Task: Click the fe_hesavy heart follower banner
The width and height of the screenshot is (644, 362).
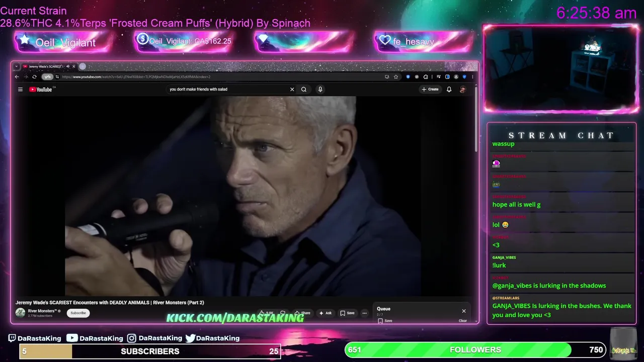Action: [424, 41]
